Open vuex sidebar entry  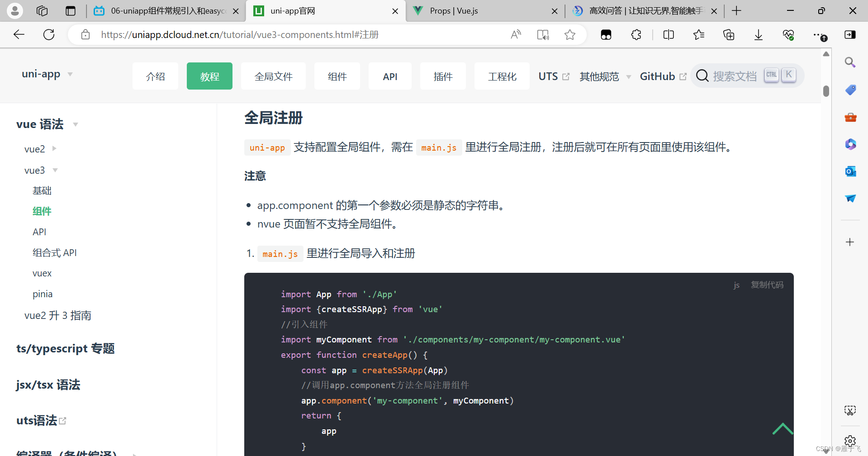pos(42,273)
